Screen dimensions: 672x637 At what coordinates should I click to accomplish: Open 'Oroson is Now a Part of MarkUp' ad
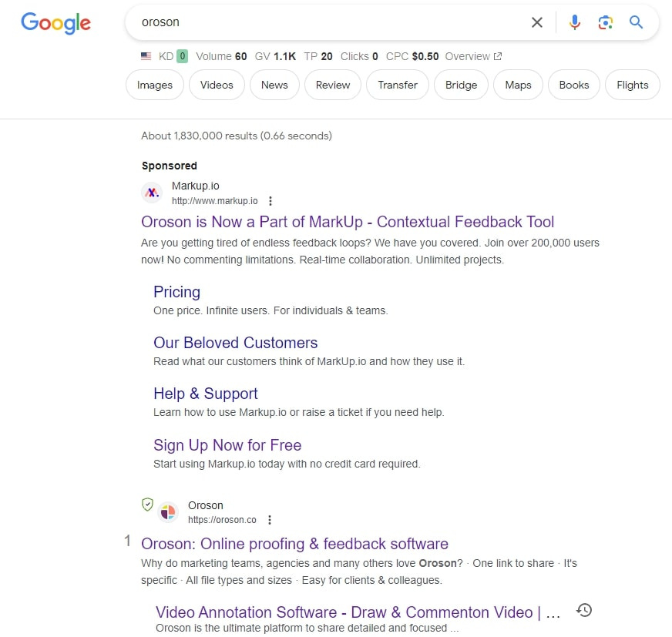point(348,222)
